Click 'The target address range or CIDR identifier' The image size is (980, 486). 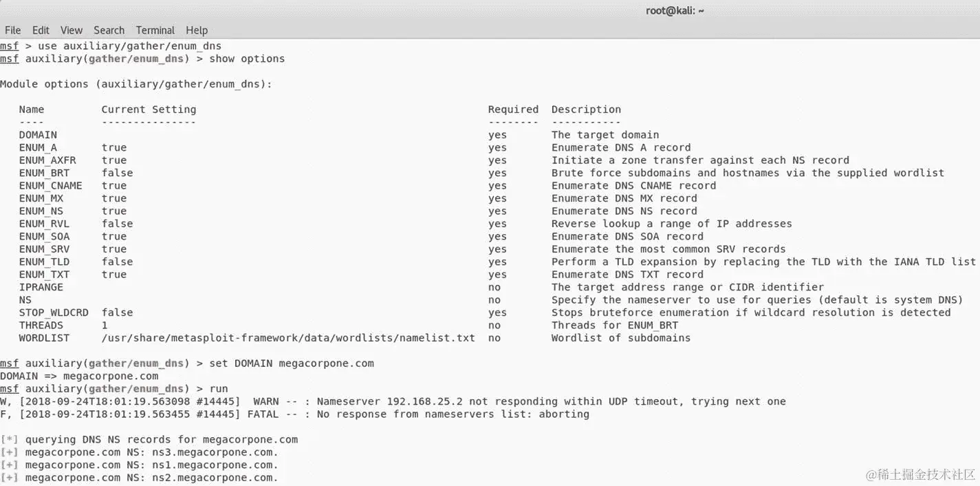688,287
